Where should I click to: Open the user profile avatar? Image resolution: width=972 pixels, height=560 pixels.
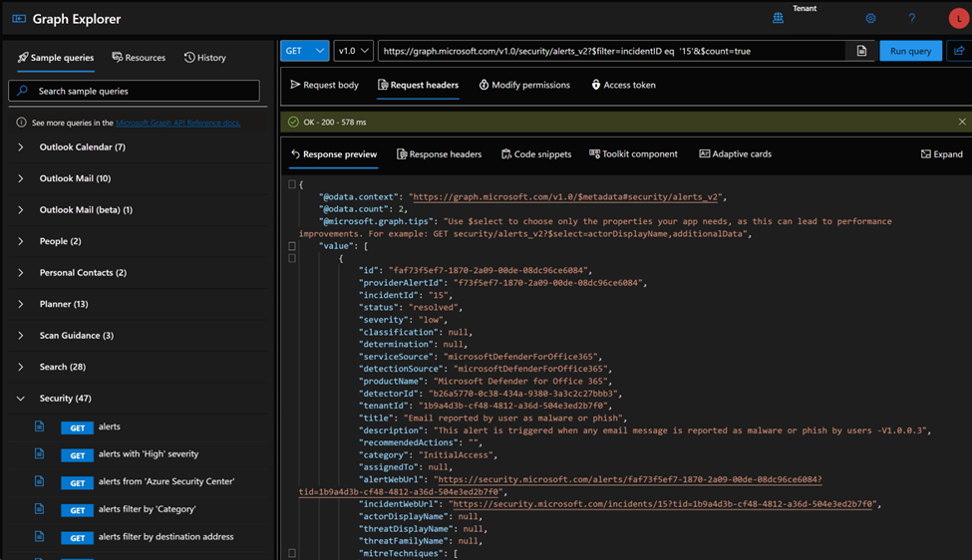[x=958, y=18]
